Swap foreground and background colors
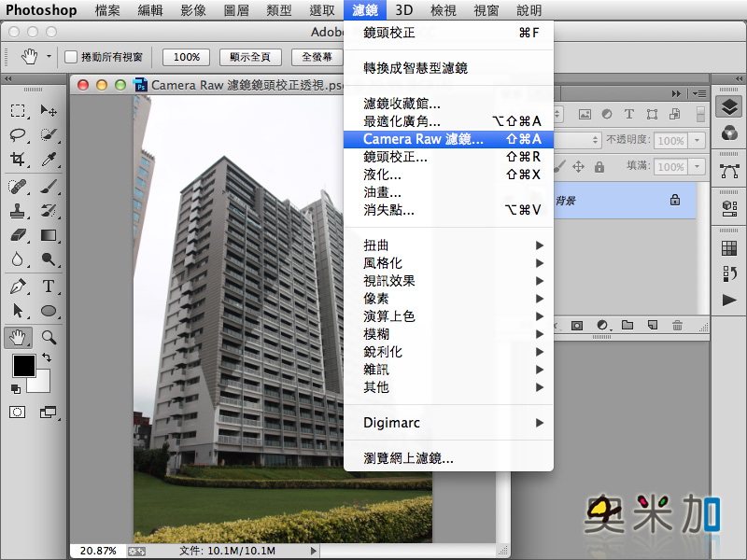747x560 pixels. click(x=46, y=357)
